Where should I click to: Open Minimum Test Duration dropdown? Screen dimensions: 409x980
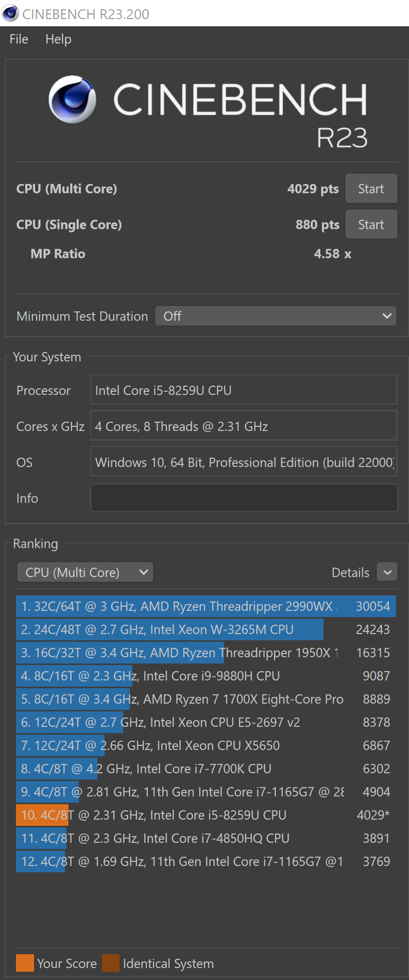276,316
